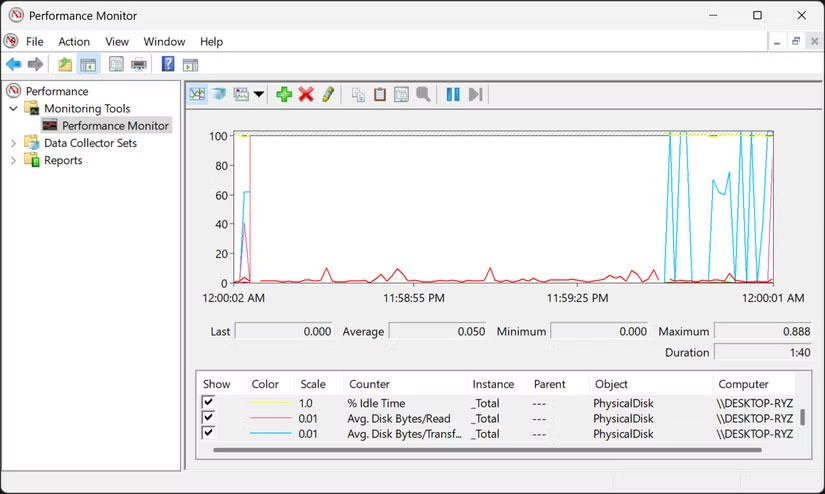Click the blue Help question mark icon
This screenshot has width=825, height=494.
[x=168, y=65]
